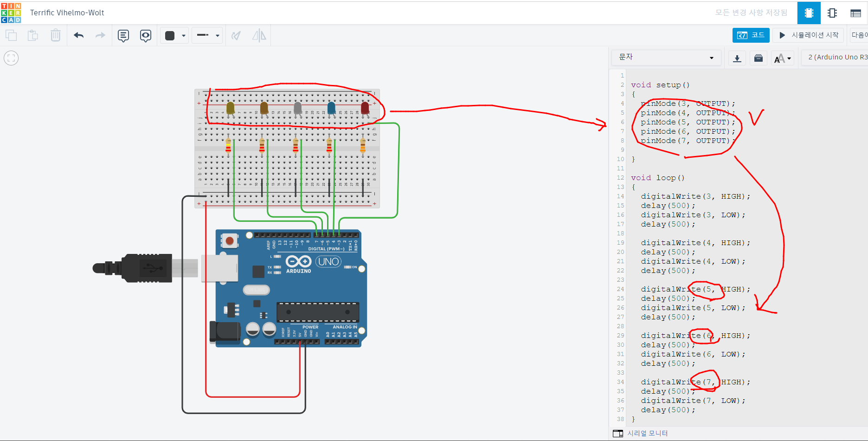Open the wire color swatch picker
The width and height of the screenshot is (868, 441).
pyautogui.click(x=174, y=35)
